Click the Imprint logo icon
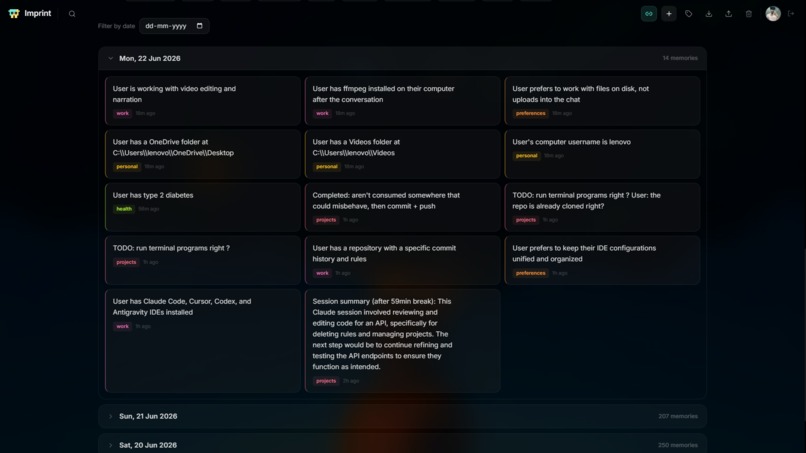The width and height of the screenshot is (806, 453). [14, 13]
